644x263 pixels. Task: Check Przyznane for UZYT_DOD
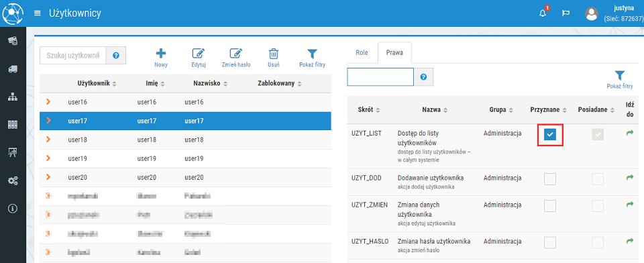[550, 179]
